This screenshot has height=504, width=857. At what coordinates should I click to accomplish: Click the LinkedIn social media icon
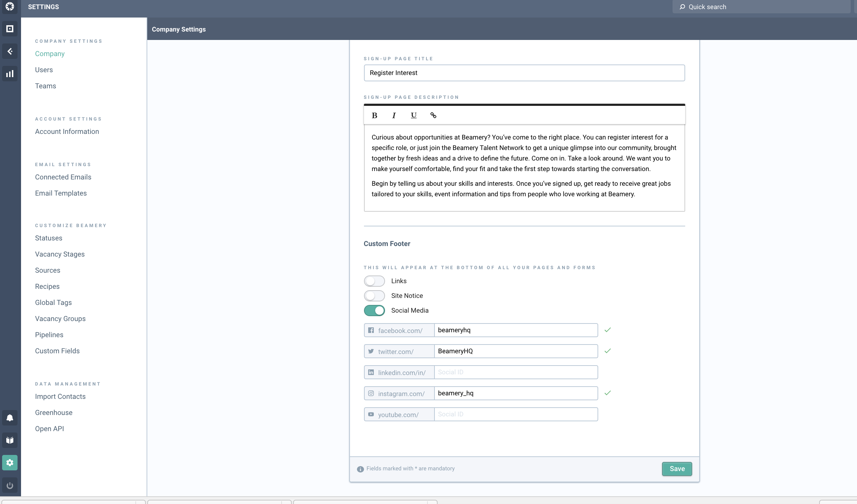click(371, 372)
